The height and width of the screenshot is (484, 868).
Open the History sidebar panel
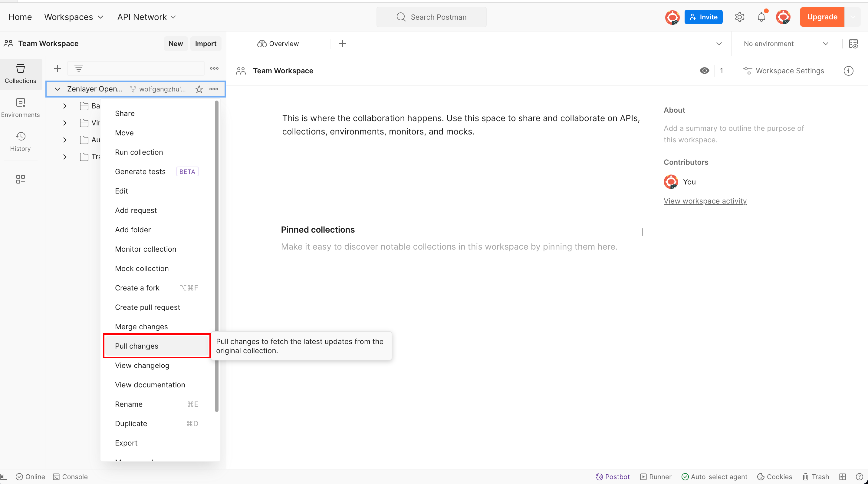tap(20, 141)
